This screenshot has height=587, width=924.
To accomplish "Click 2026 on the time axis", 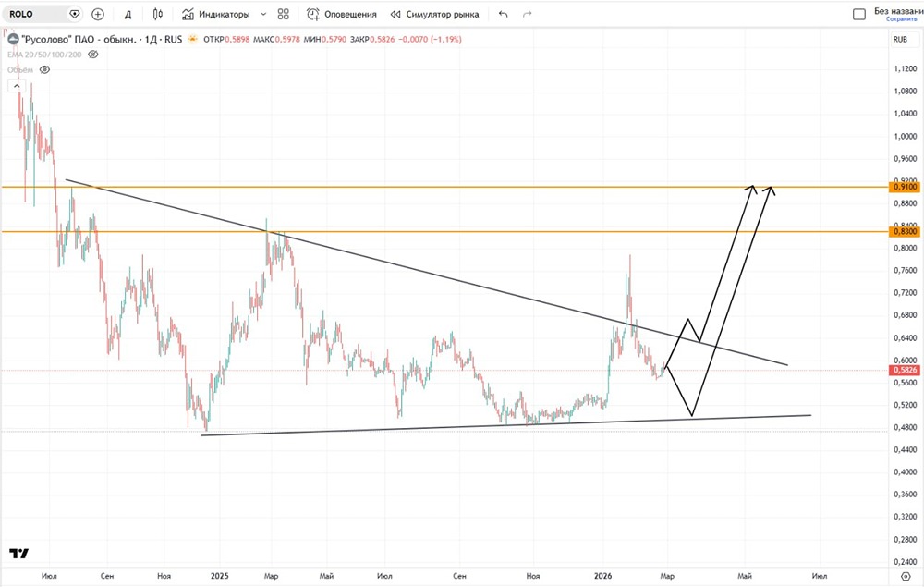I will pyautogui.click(x=602, y=576).
